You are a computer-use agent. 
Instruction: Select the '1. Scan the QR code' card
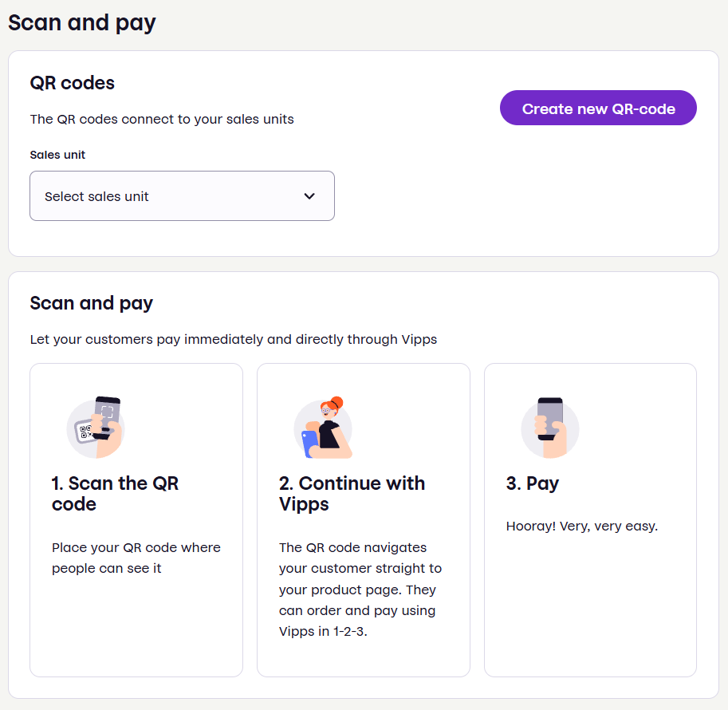136,519
